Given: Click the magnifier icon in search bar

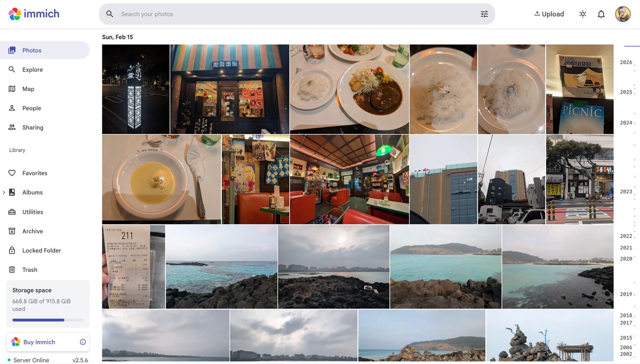Looking at the screenshot, I should click(x=110, y=14).
